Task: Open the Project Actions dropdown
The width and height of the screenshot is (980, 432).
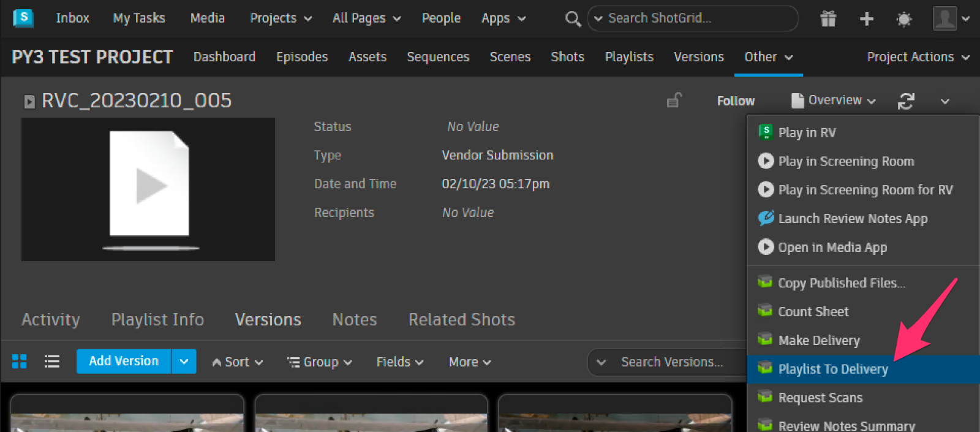Action: tap(918, 57)
